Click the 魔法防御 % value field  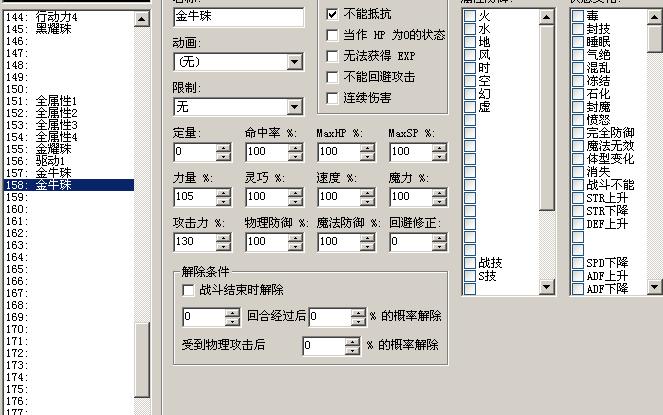click(339, 242)
